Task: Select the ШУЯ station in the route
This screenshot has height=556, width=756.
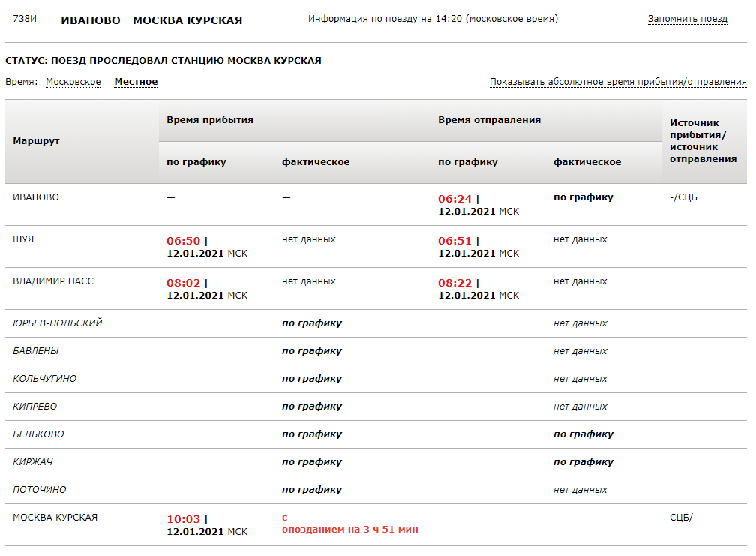Action: (23, 239)
